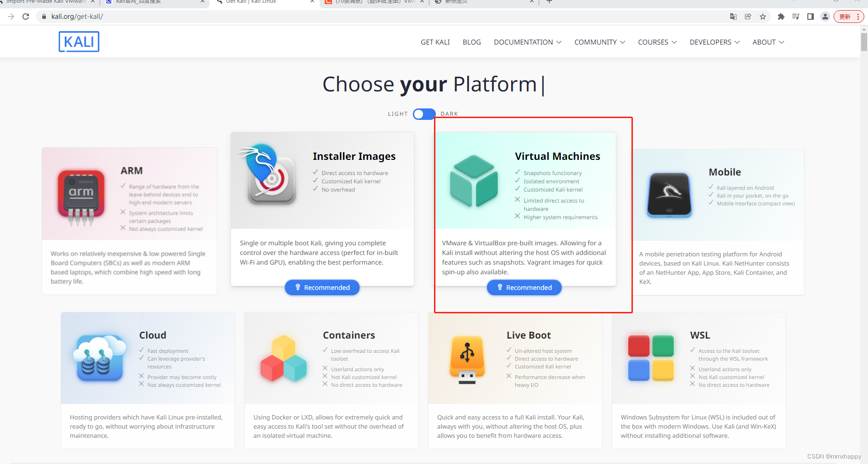Select the Installer Images heading
Viewport: 868px width, 464px height.
click(x=354, y=156)
